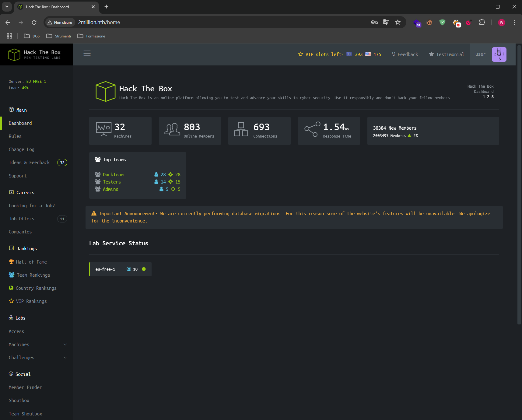Click the green eu-free-1 status dot
The height and width of the screenshot is (420, 522).
(144, 269)
